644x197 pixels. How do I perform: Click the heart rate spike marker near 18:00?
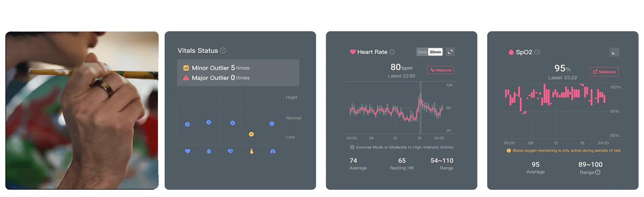(x=420, y=99)
